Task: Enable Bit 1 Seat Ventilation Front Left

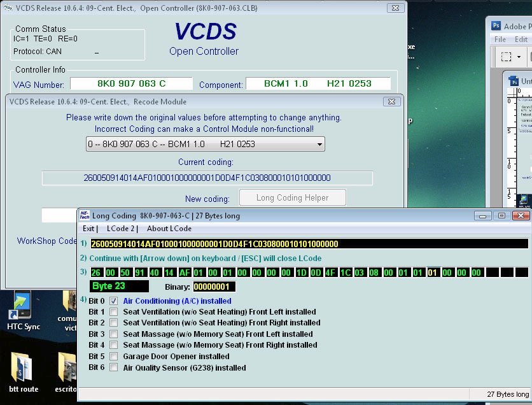Action: tap(114, 312)
